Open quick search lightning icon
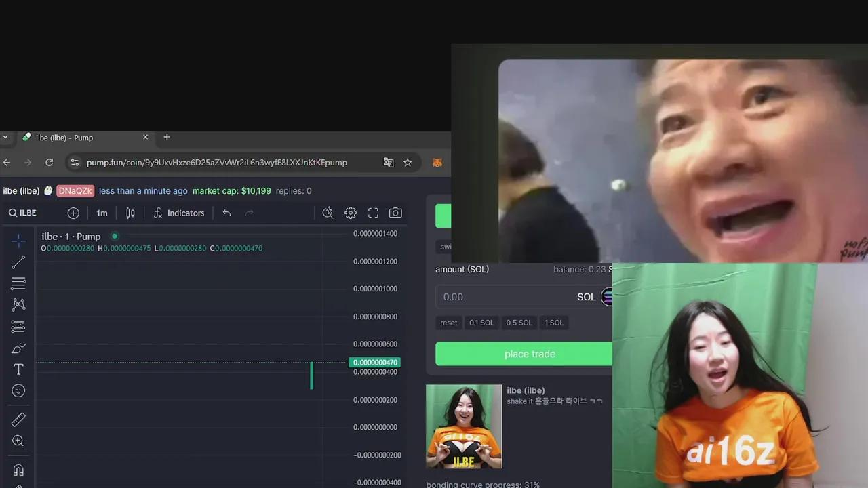This screenshot has height=488, width=868. pos(328,213)
